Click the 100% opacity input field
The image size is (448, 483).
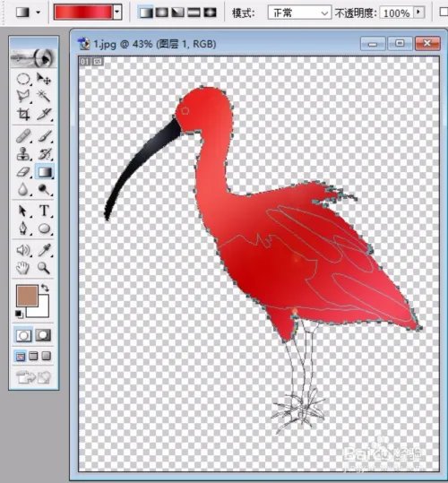pyautogui.click(x=397, y=13)
